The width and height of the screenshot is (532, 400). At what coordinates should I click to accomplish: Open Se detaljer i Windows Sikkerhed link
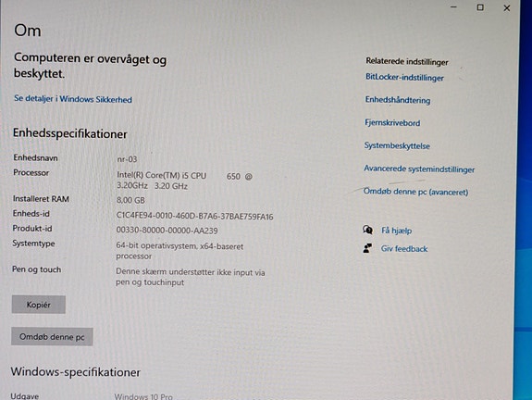(x=73, y=99)
